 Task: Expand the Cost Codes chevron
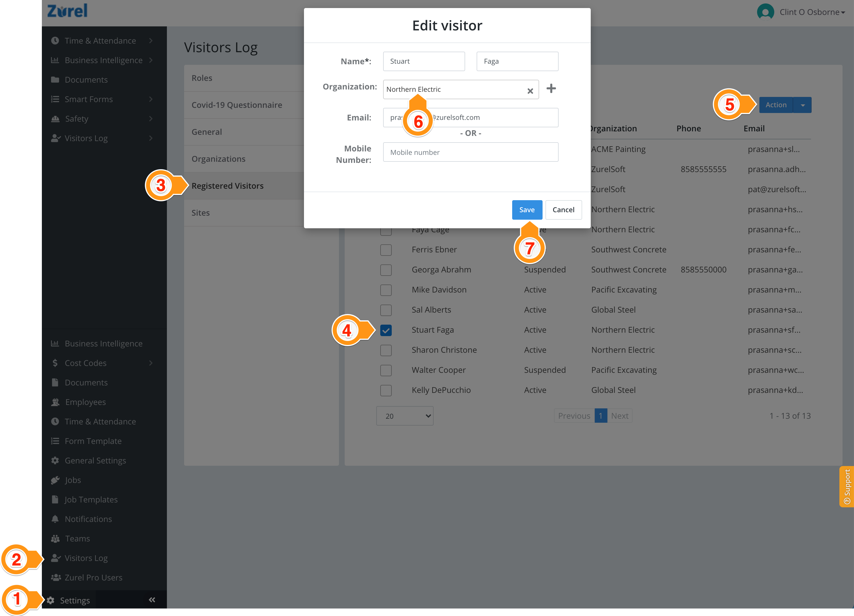pyautogui.click(x=151, y=362)
